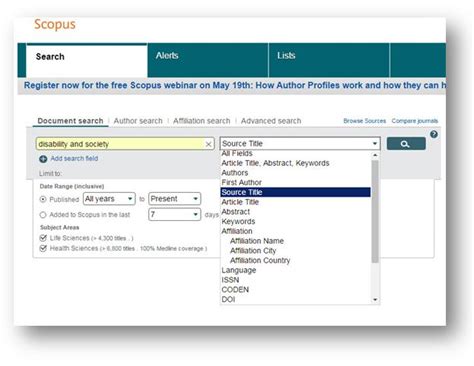This screenshot has width=474, height=366.
Task: Open the Source Title field dropdown
Action: [300, 144]
